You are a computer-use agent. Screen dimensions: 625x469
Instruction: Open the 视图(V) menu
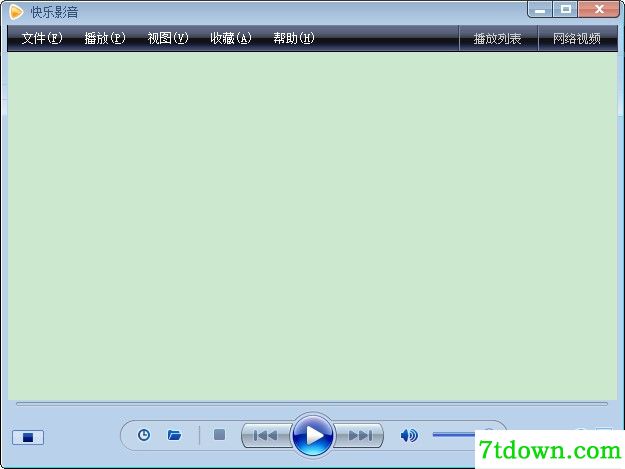click(168, 38)
